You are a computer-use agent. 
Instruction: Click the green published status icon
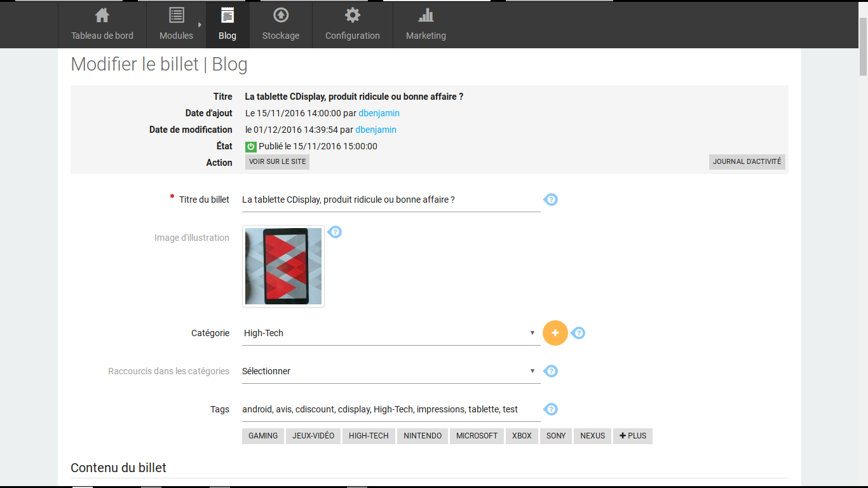(250, 146)
